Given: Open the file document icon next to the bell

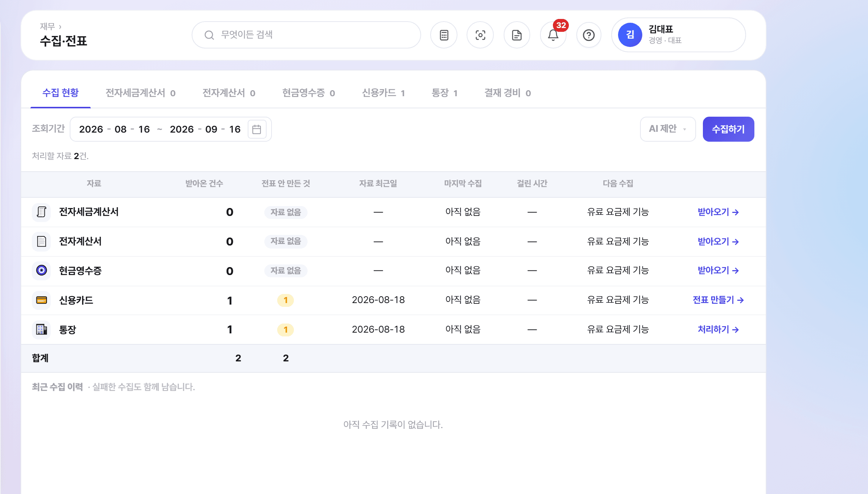Looking at the screenshot, I should click(x=517, y=35).
